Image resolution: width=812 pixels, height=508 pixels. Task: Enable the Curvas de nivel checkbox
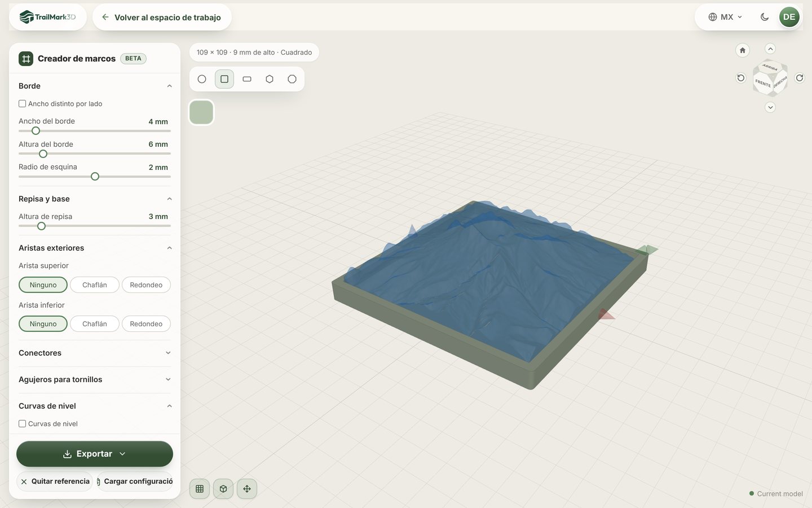click(x=23, y=424)
